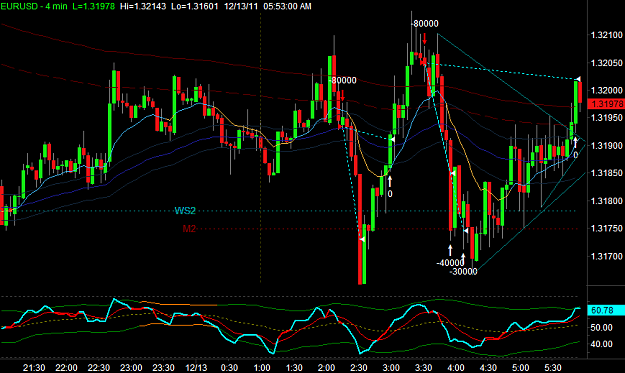Click the 22:00 time axis label

point(66,368)
